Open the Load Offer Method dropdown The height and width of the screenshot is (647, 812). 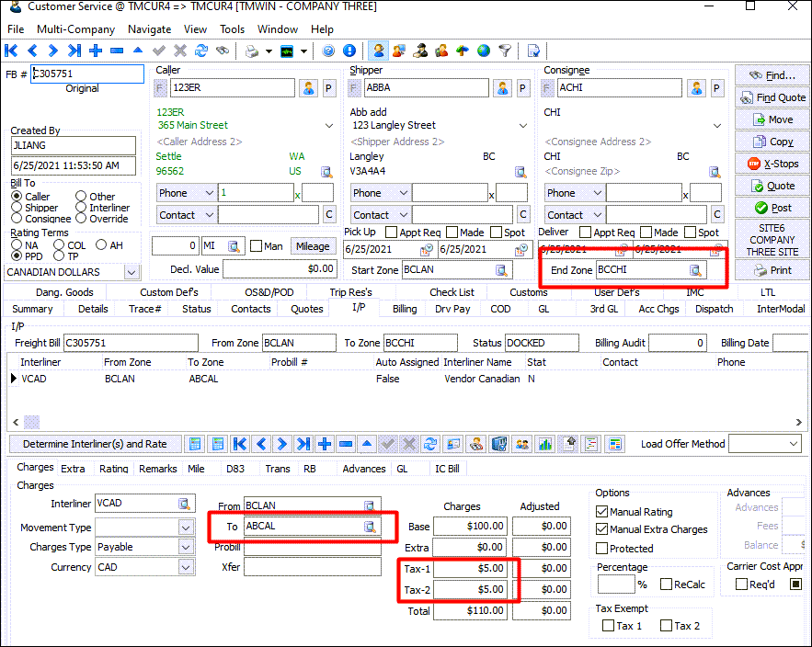[x=794, y=444]
